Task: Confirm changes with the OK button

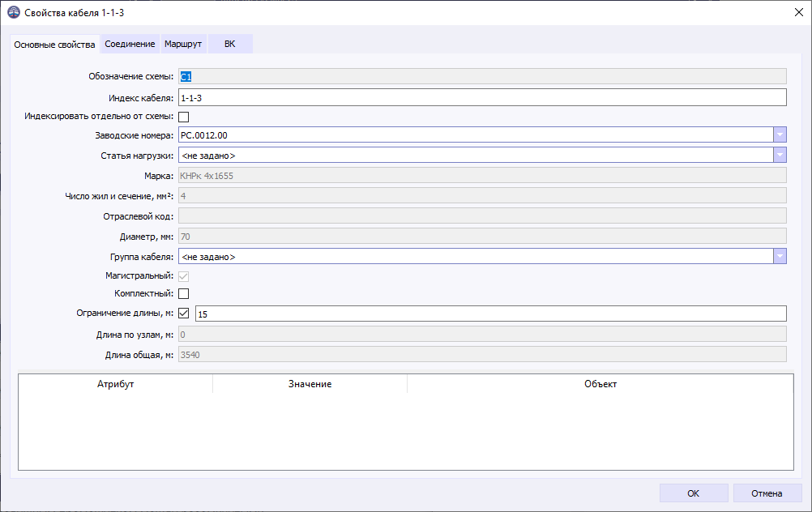Action: [x=693, y=493]
